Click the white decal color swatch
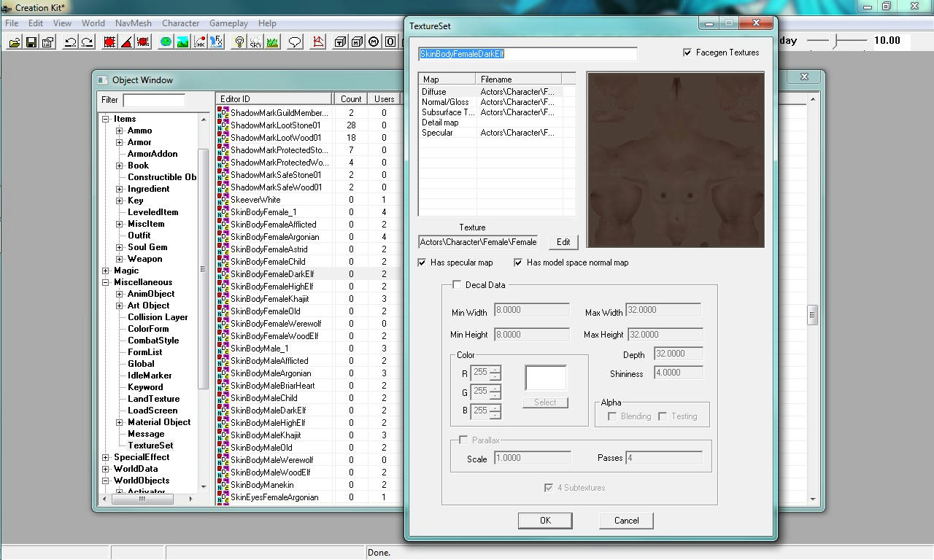 pyautogui.click(x=546, y=378)
